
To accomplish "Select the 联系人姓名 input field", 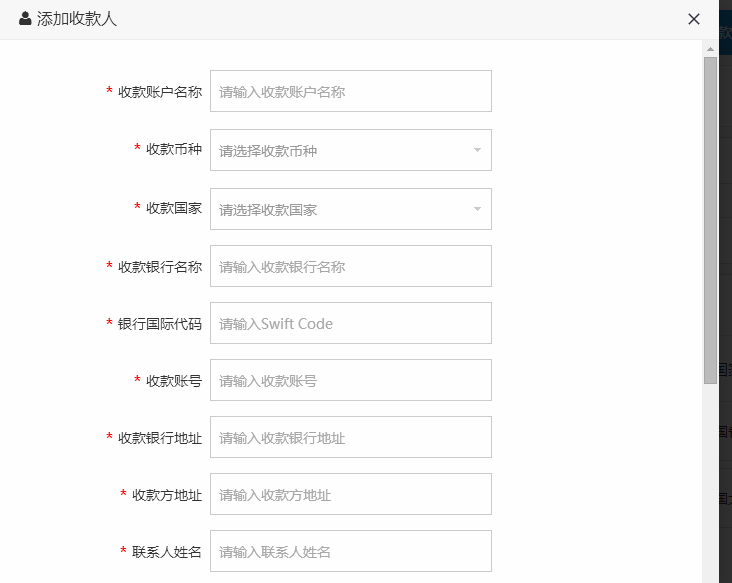I will pyautogui.click(x=350, y=551).
